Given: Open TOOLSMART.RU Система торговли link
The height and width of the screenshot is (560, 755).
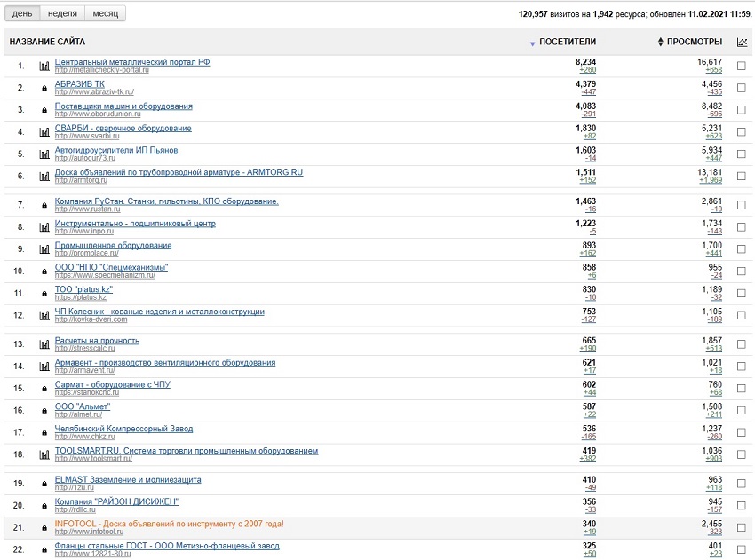Looking at the screenshot, I should click(187, 451).
